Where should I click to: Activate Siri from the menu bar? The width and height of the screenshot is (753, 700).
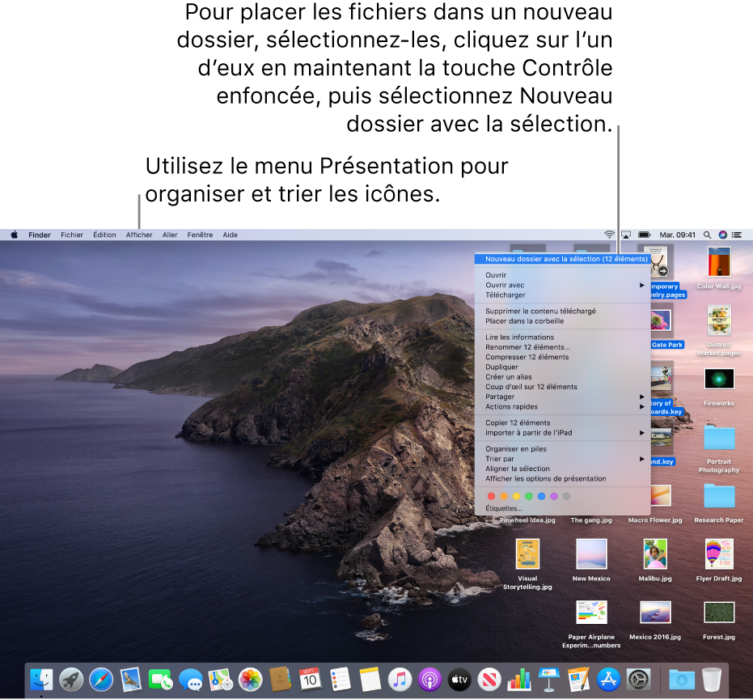coord(722,235)
